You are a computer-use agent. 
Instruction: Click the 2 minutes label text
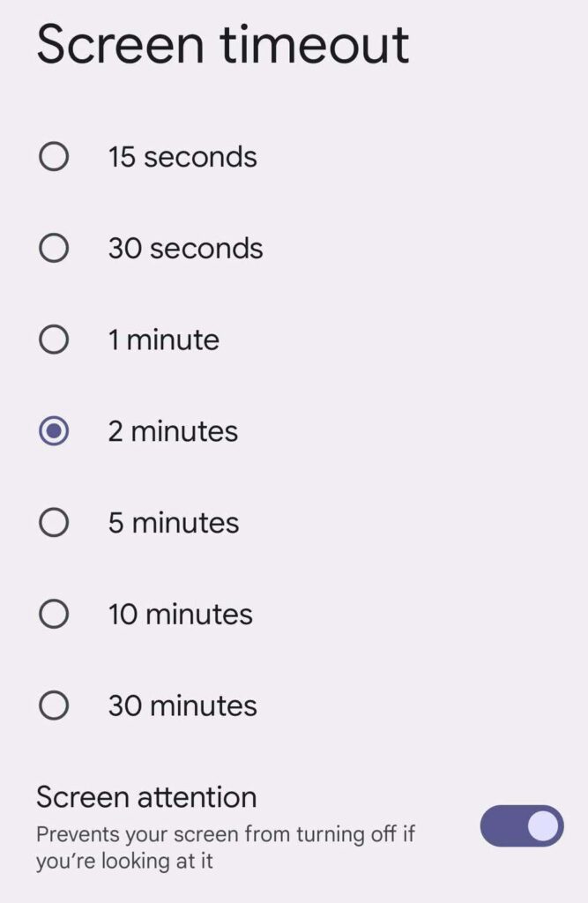point(173,431)
